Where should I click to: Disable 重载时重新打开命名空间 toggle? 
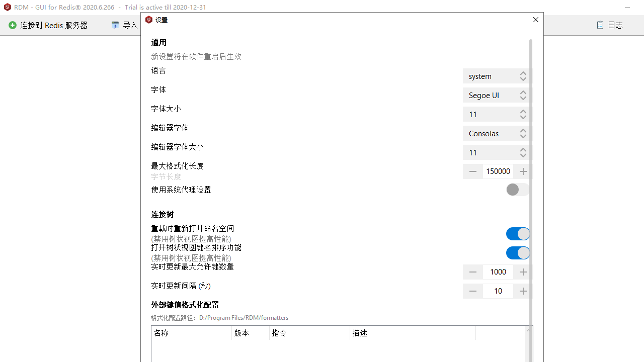coord(517,234)
